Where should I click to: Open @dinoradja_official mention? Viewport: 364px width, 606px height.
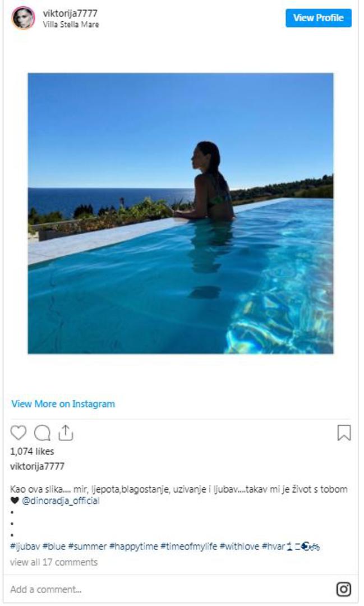pos(61,501)
